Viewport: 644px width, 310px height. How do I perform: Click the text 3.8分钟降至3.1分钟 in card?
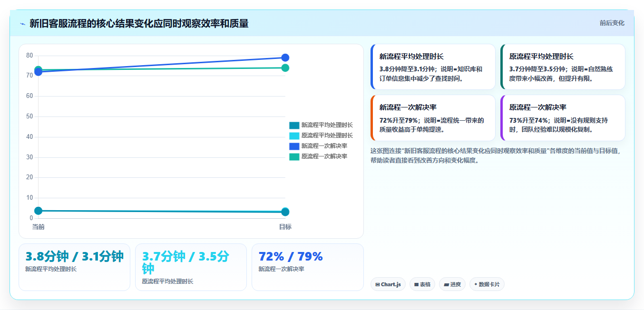click(x=408, y=69)
